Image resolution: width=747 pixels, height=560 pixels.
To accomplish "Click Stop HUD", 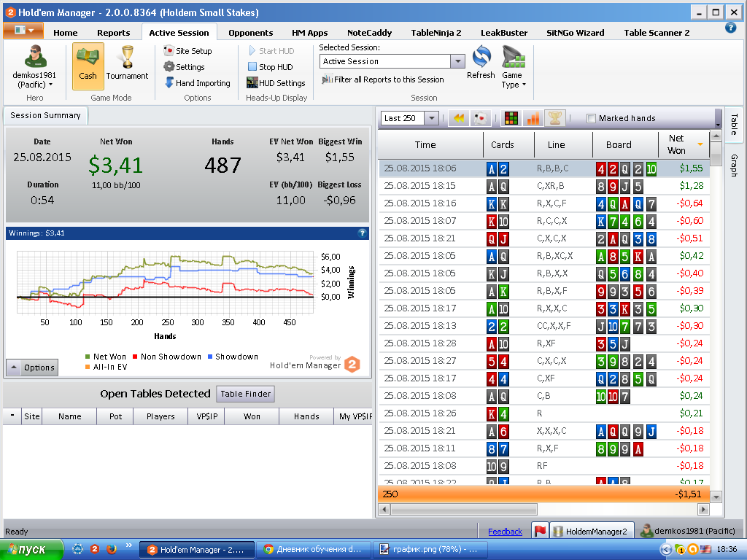I will [270, 67].
